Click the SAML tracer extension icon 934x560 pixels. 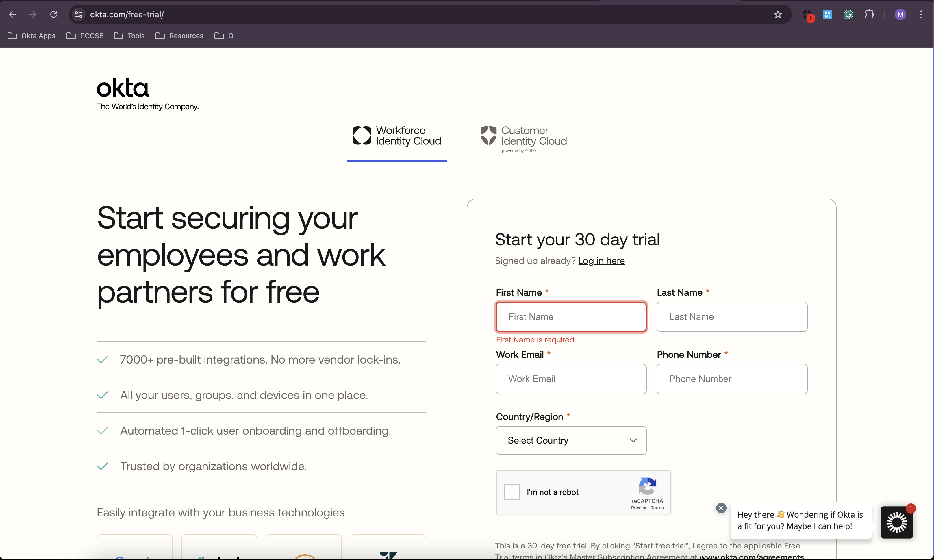(x=827, y=14)
